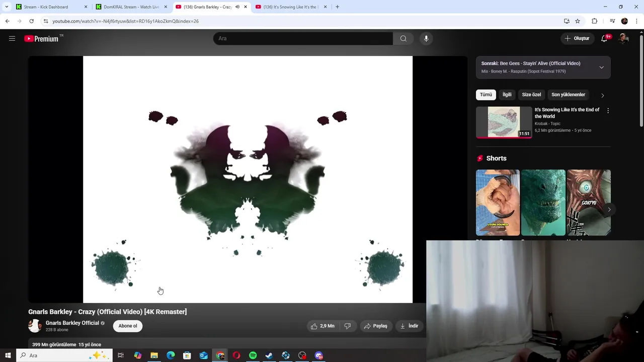Screen dimensions: 644x362
Task: Open options for It's Snowing video
Action: [x=608, y=111]
